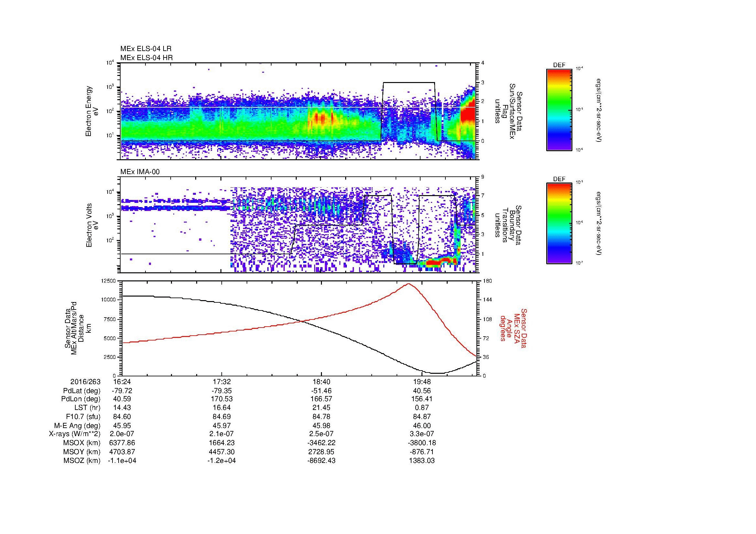Click the F10.7 value '84.87'

422,416
